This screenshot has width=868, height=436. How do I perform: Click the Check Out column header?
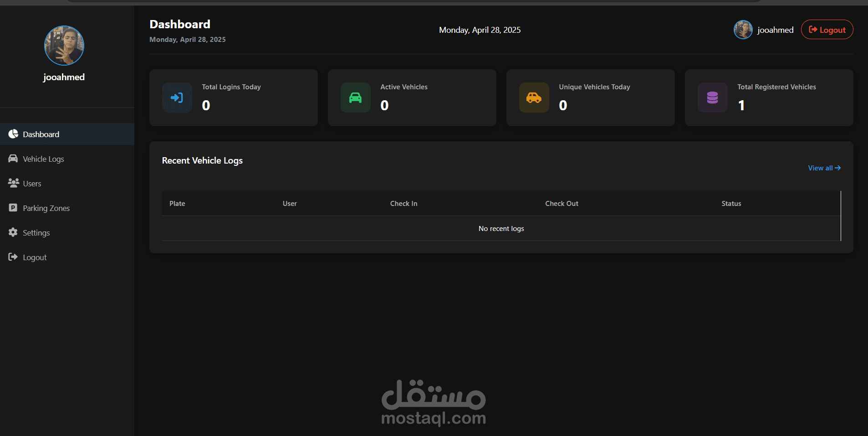[x=562, y=204]
